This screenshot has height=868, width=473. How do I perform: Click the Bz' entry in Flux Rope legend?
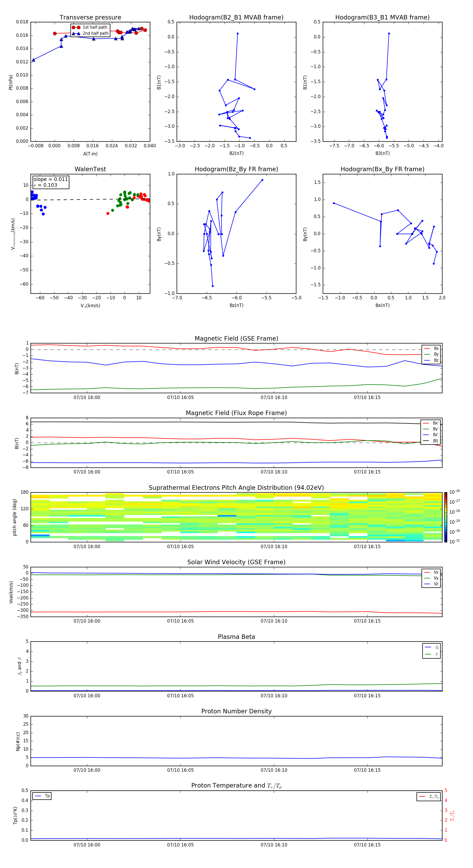click(x=431, y=435)
